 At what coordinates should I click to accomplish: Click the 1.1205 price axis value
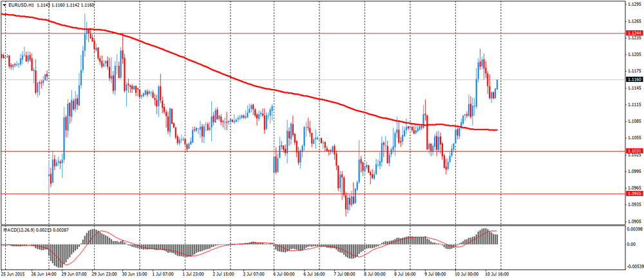tap(634, 54)
